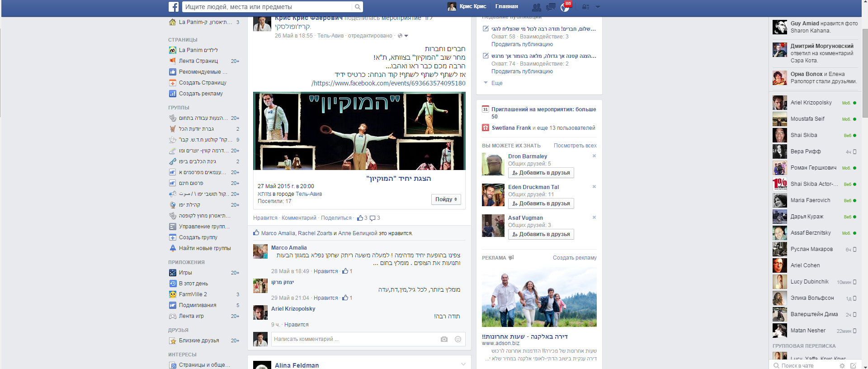868x369 pixels.
Task: Click the megaphone icon beside РЕКЛАМА
Action: 511,258
